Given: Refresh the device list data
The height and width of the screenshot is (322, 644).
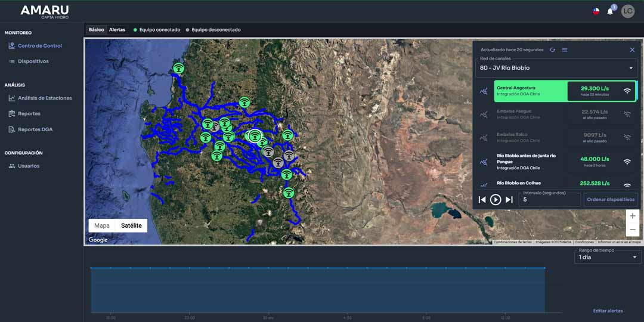Looking at the screenshot, I should pos(552,49).
